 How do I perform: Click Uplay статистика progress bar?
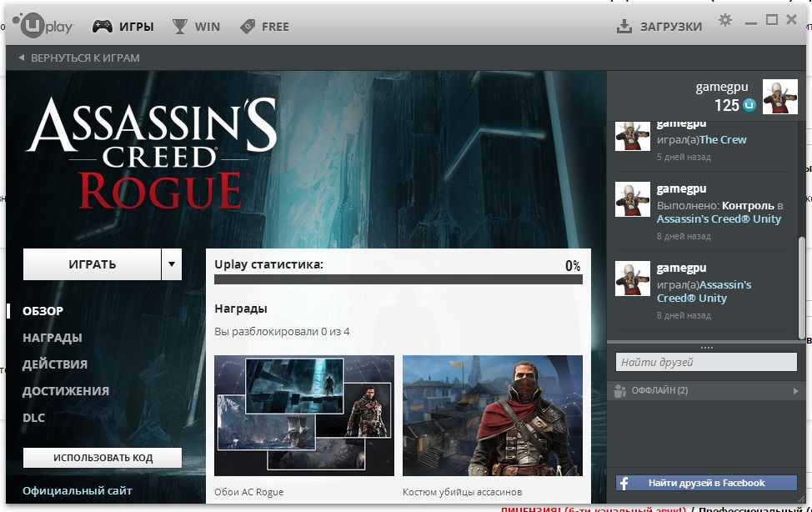(398, 279)
